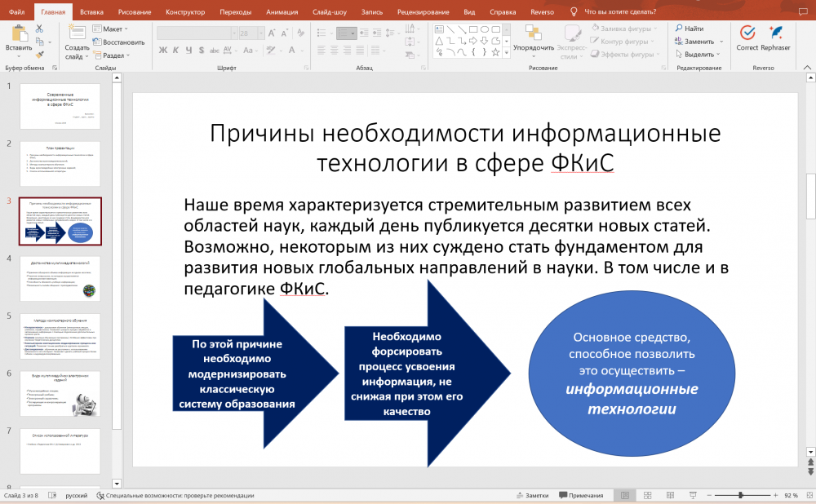The image size is (816, 504).
Task: Open the Раздел section dropdown
Action: (114, 55)
